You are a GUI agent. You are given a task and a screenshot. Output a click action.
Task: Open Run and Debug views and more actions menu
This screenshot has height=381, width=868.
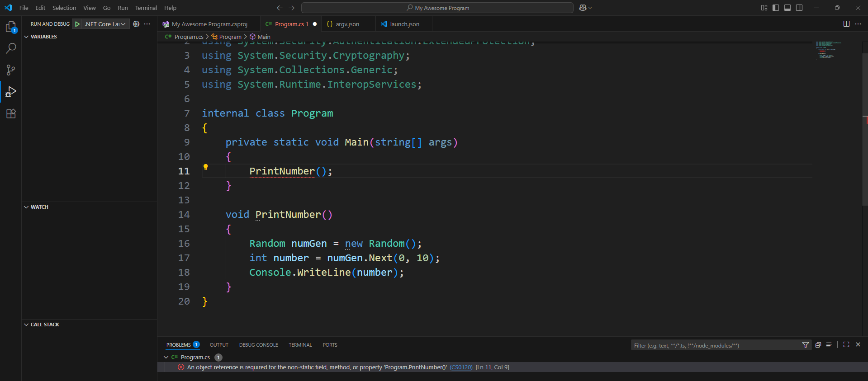(147, 24)
